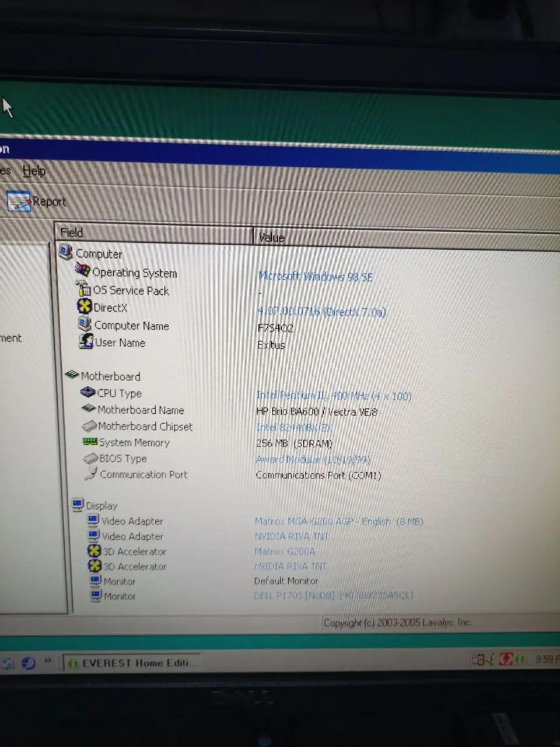Click the Motherboard Chipset row icon
Viewport: 560px width, 747px height.
coord(89,426)
